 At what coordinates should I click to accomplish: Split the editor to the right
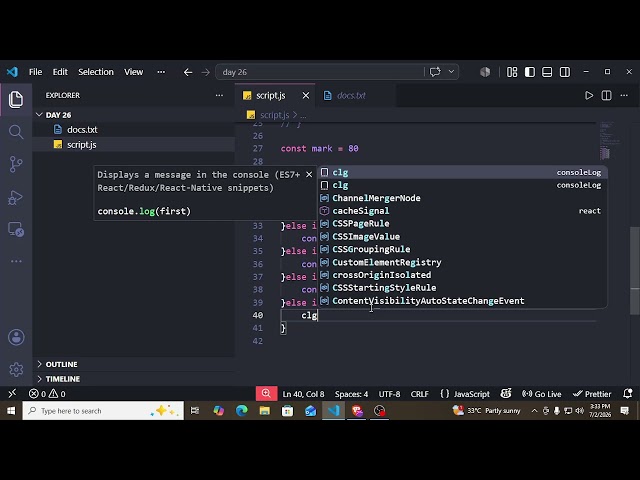(x=607, y=96)
